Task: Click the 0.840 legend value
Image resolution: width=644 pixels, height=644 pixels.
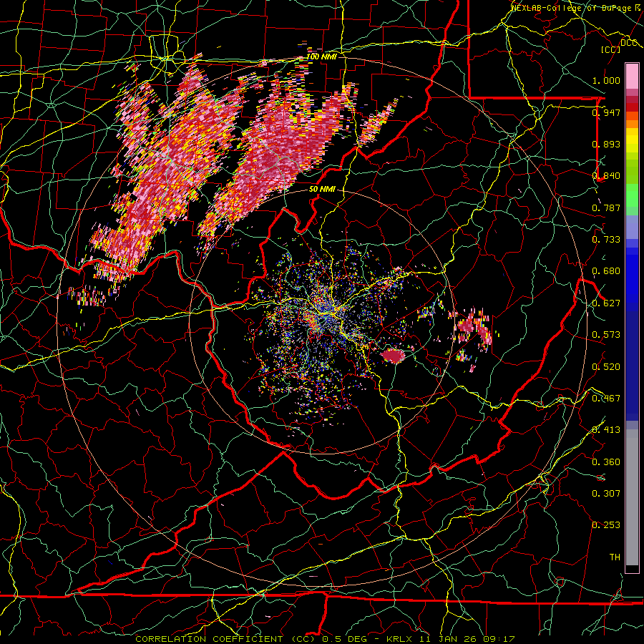Action: click(606, 175)
